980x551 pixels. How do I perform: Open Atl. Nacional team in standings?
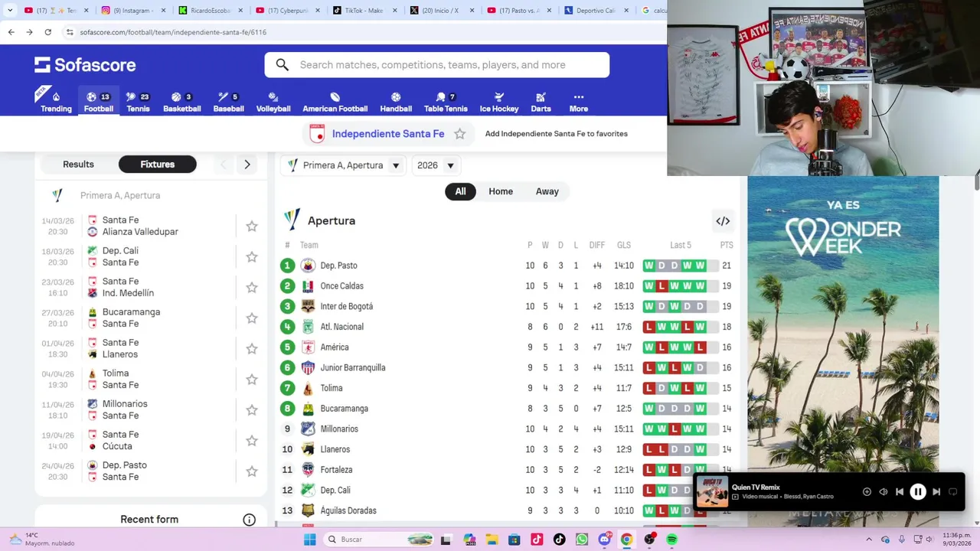(341, 327)
